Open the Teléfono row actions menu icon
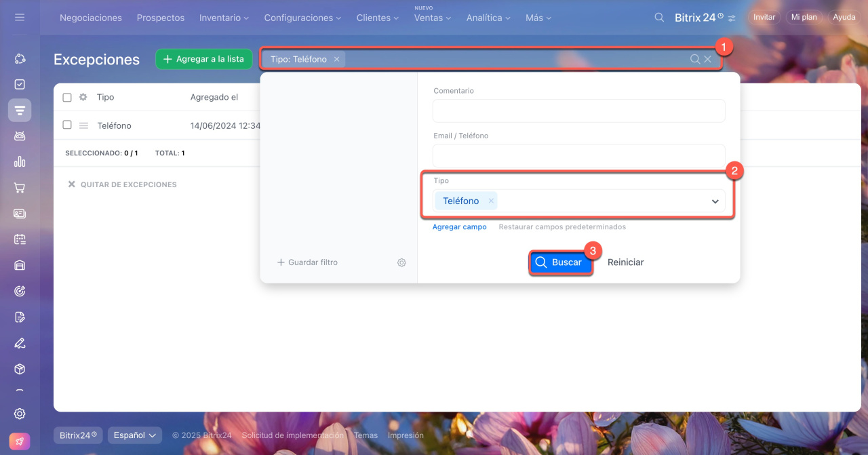The image size is (868, 455). point(84,125)
